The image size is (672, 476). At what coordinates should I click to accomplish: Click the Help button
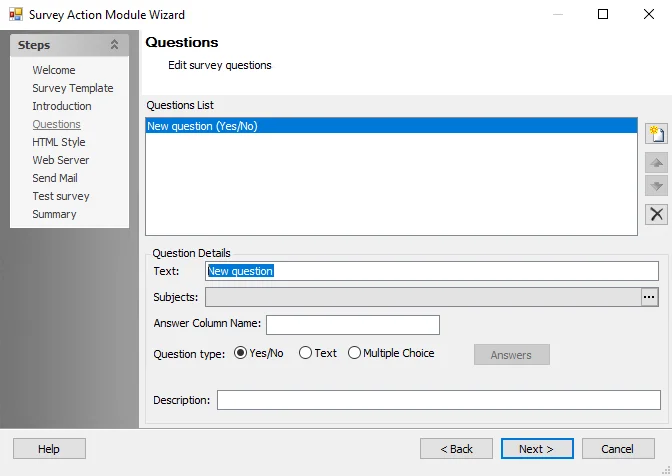(49, 449)
